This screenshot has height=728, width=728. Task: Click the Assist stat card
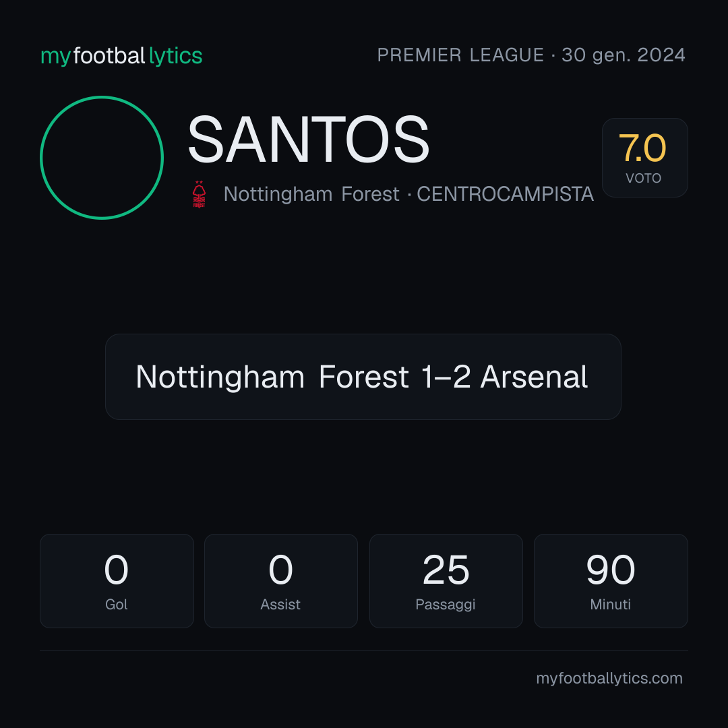pyautogui.click(x=281, y=581)
